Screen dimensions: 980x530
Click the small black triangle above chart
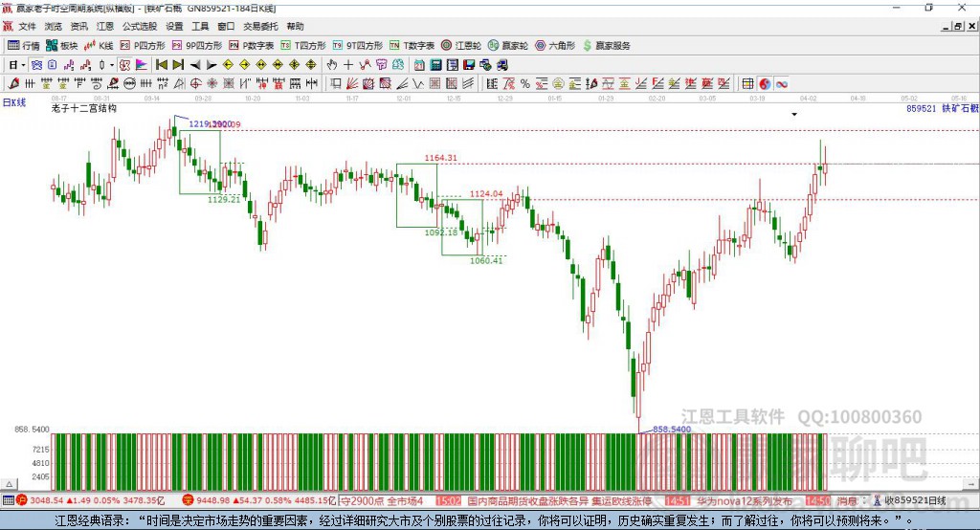(x=793, y=115)
